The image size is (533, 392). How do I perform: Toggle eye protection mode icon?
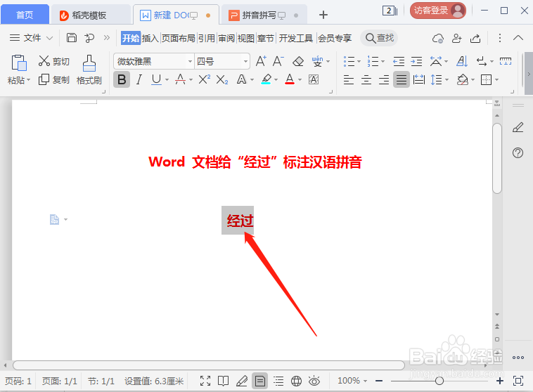(x=314, y=381)
